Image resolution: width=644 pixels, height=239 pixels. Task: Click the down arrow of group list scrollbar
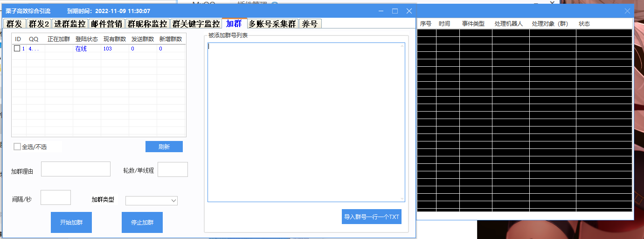pos(402,199)
